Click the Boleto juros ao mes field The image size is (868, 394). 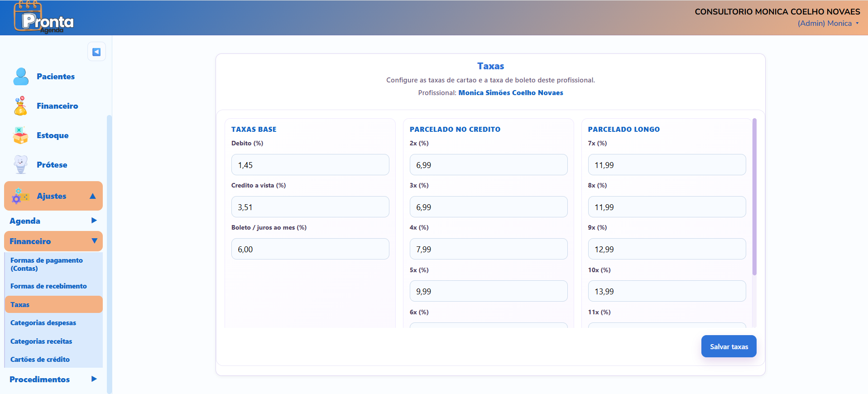tap(310, 249)
